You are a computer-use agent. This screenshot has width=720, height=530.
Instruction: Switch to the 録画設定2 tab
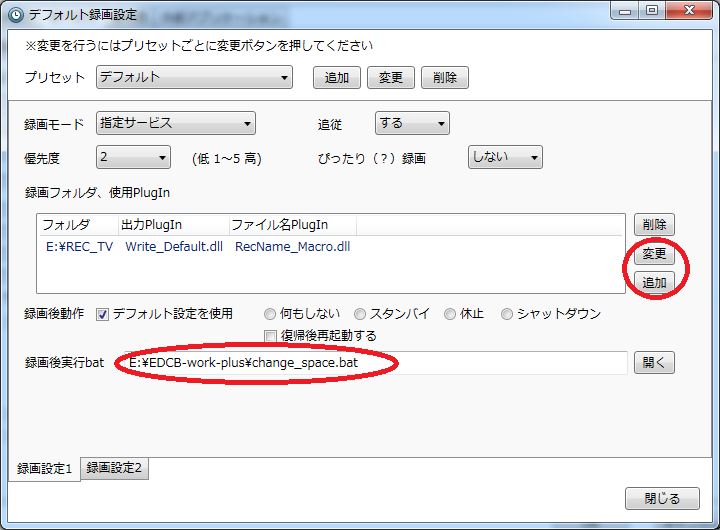pos(114,468)
